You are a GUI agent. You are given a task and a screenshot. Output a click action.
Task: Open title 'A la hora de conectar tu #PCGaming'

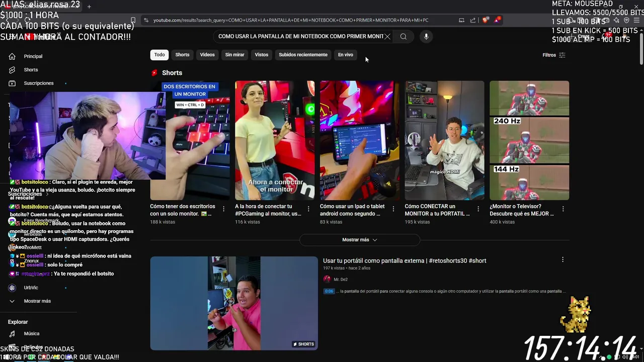tap(268, 210)
